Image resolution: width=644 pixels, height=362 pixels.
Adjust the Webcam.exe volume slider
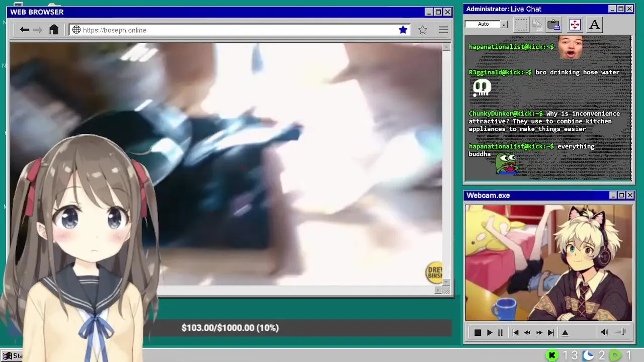click(x=620, y=332)
